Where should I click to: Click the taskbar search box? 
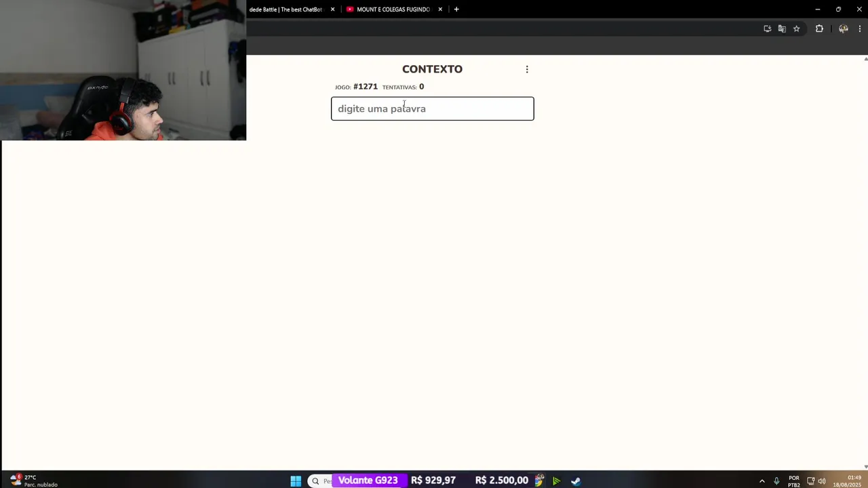coord(321,481)
